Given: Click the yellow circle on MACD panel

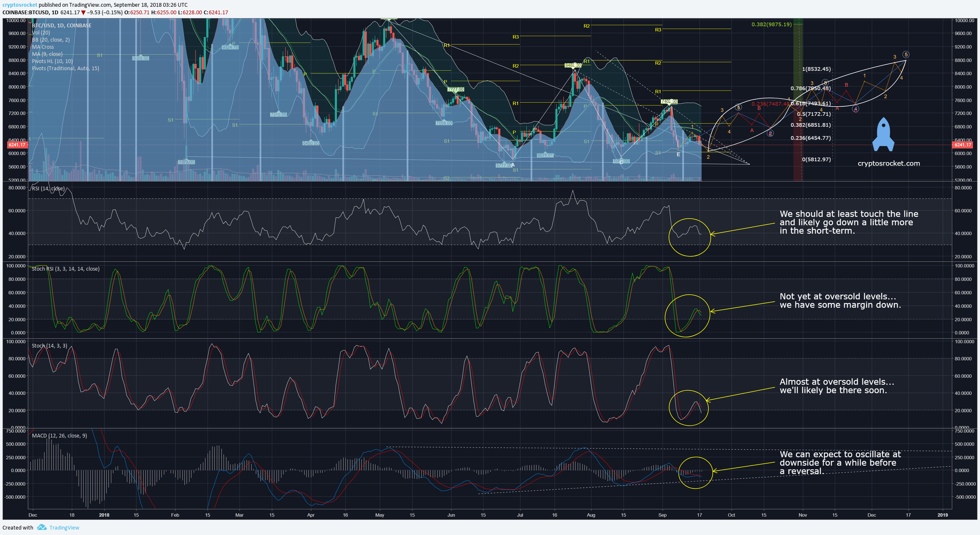Looking at the screenshot, I should [696, 473].
